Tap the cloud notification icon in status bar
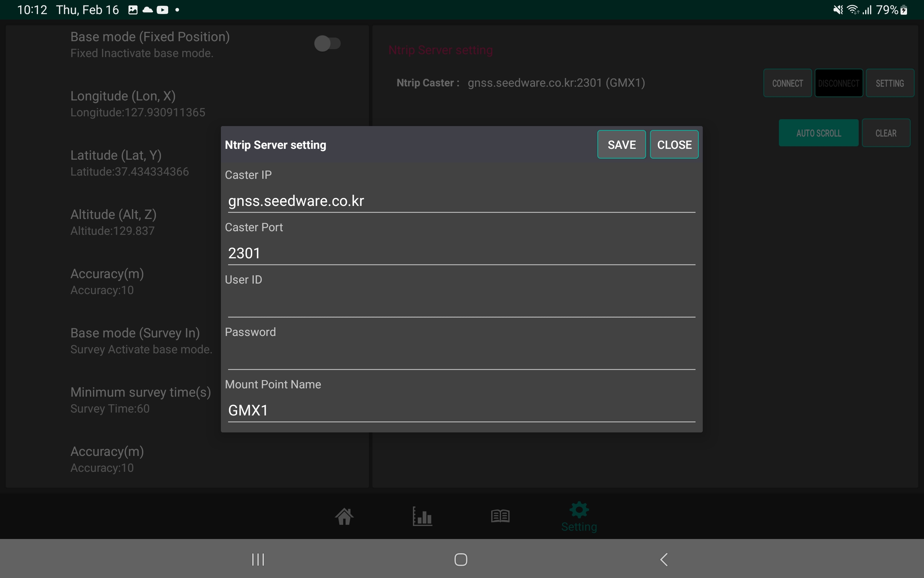This screenshot has width=924, height=578. [148, 10]
